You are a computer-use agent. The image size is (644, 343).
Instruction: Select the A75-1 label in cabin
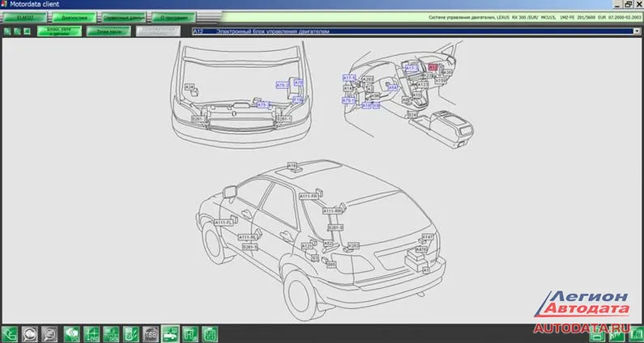pos(348,100)
